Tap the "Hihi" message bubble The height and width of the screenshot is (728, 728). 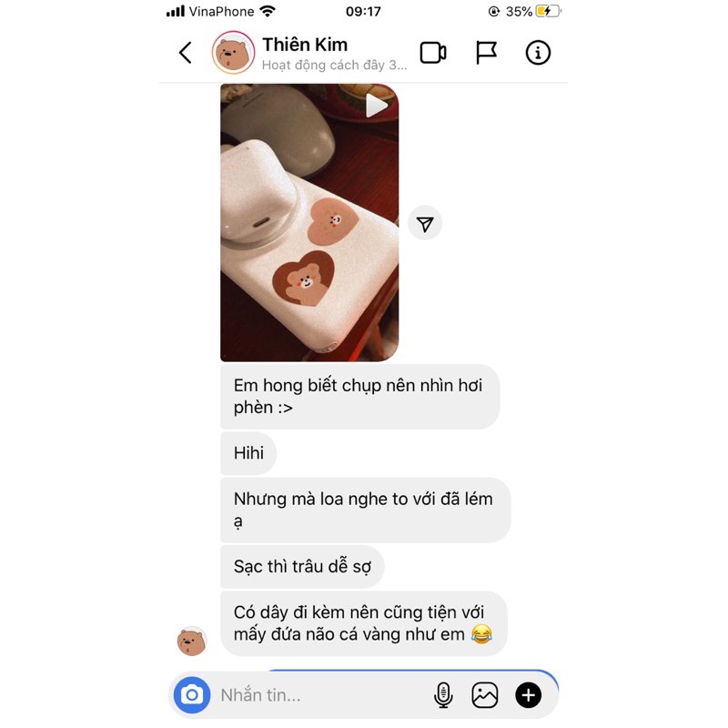coord(248,453)
